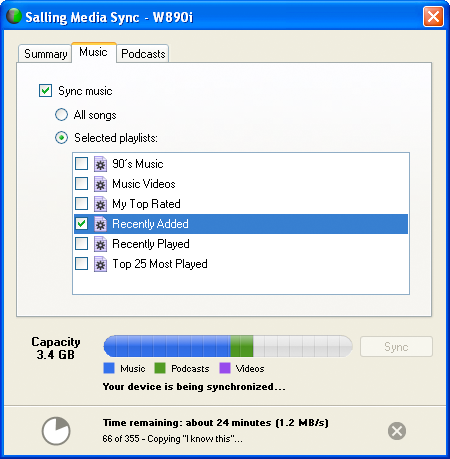Choose the Selected playlists radio button
Viewport: 450px width, 459px height.
[x=61, y=137]
